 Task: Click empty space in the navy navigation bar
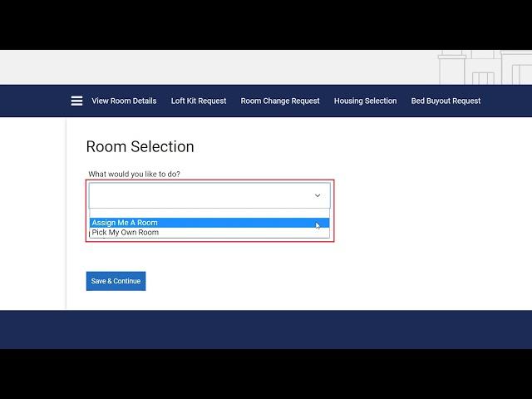coord(33,101)
